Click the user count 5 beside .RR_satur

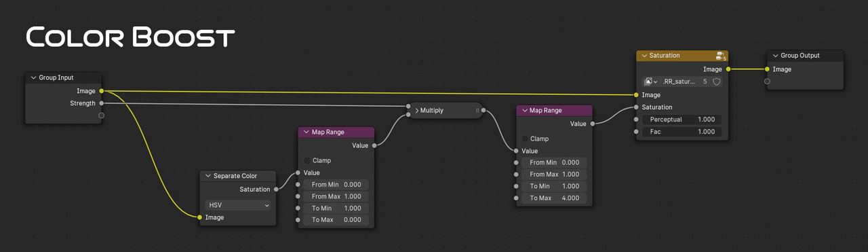(705, 82)
